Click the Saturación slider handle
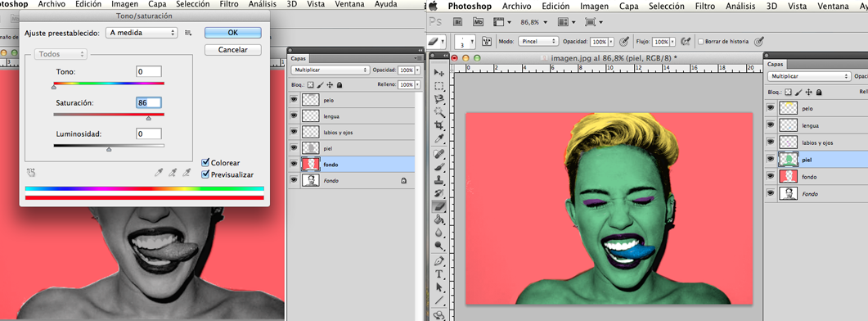 point(148,118)
